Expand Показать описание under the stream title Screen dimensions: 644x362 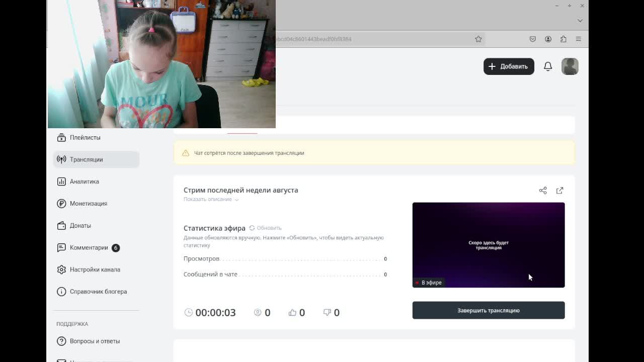tap(211, 200)
